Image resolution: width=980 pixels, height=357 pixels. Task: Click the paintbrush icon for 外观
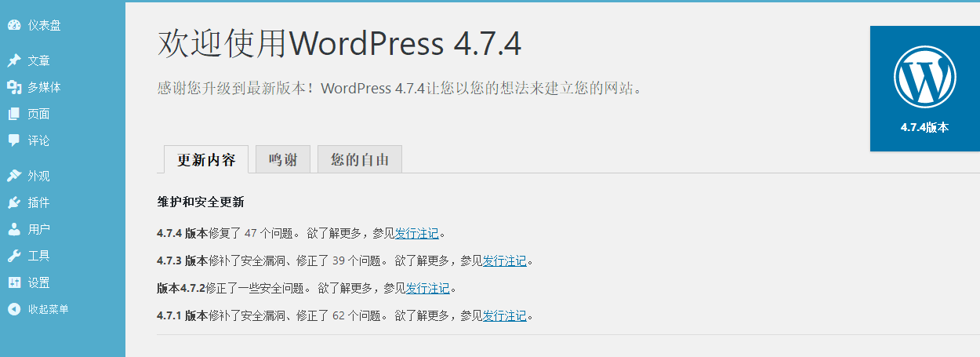pos(13,176)
